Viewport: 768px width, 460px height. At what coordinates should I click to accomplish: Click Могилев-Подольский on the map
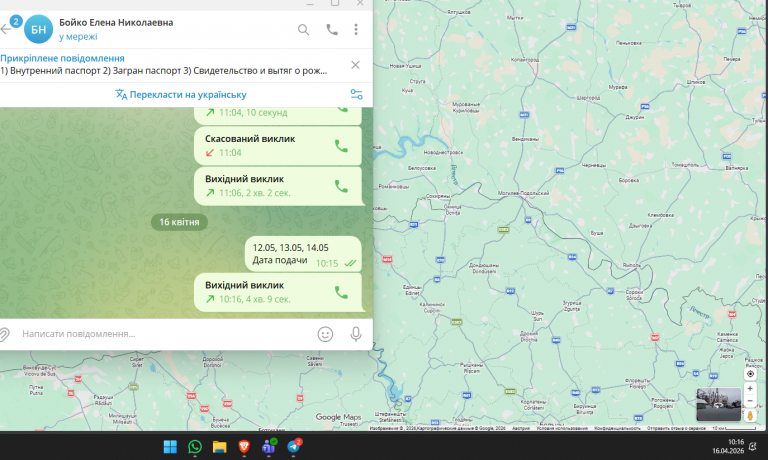[524, 193]
